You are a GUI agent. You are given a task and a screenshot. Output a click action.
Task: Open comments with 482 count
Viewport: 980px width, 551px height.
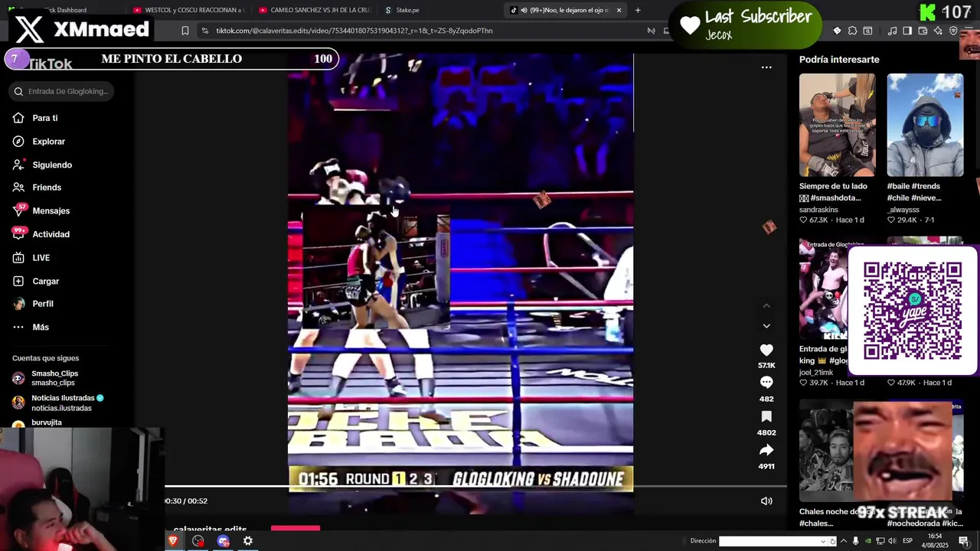point(766,382)
